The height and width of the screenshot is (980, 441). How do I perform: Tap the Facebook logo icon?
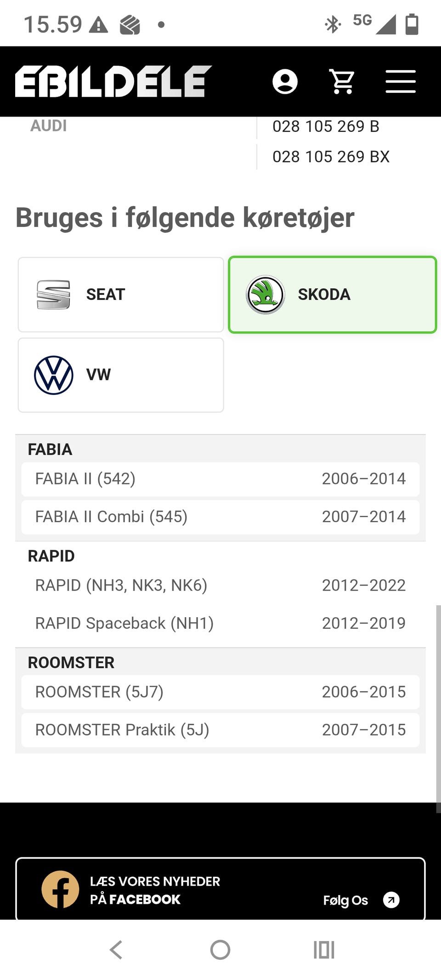click(x=60, y=889)
